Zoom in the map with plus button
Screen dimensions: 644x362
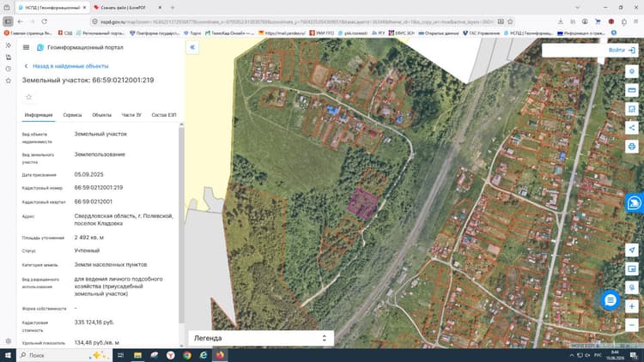632,306
